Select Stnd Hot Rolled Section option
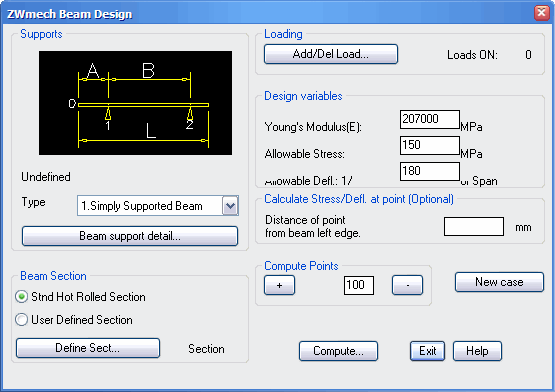 (x=80, y=297)
